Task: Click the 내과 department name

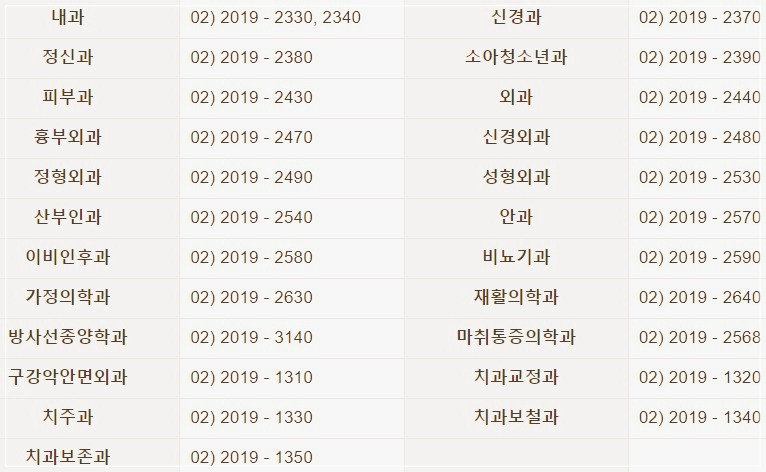Action: pyautogui.click(x=67, y=17)
